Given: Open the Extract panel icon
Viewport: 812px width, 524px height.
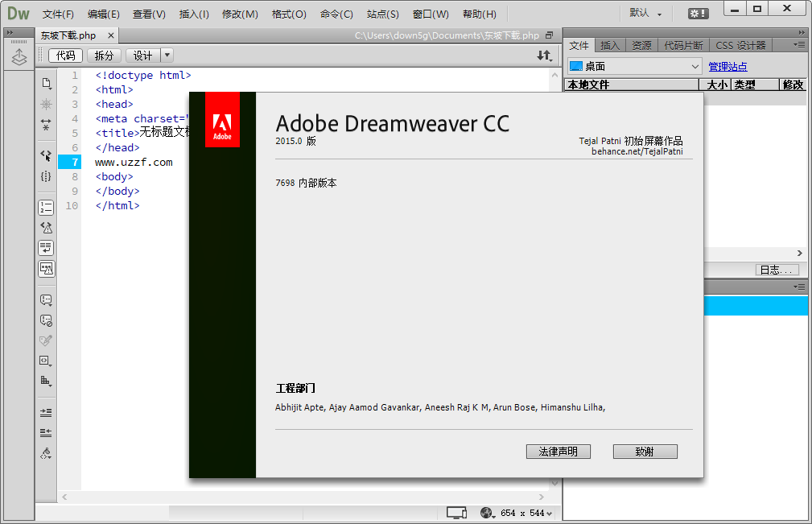Looking at the screenshot, I should click(x=19, y=57).
